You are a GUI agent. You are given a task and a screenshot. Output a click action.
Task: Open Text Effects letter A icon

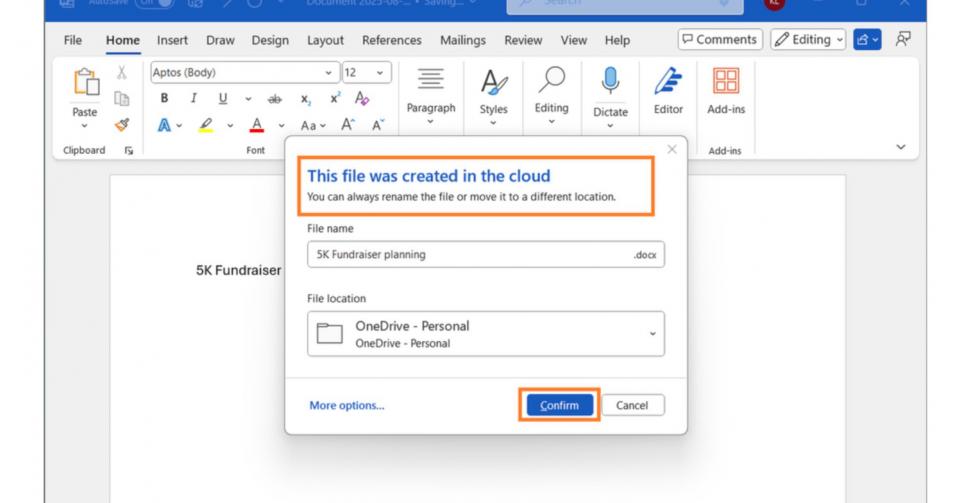click(164, 125)
